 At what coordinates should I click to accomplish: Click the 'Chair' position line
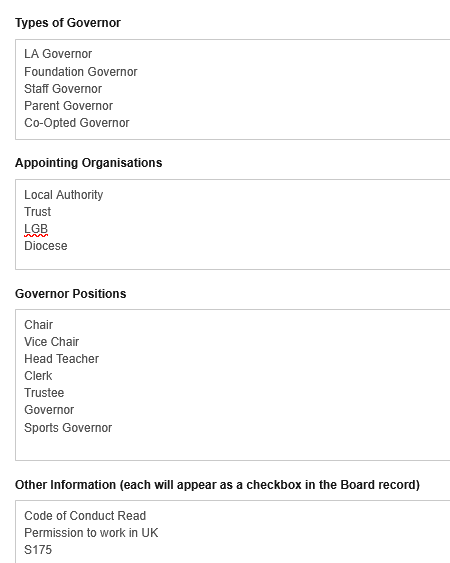click(38, 325)
